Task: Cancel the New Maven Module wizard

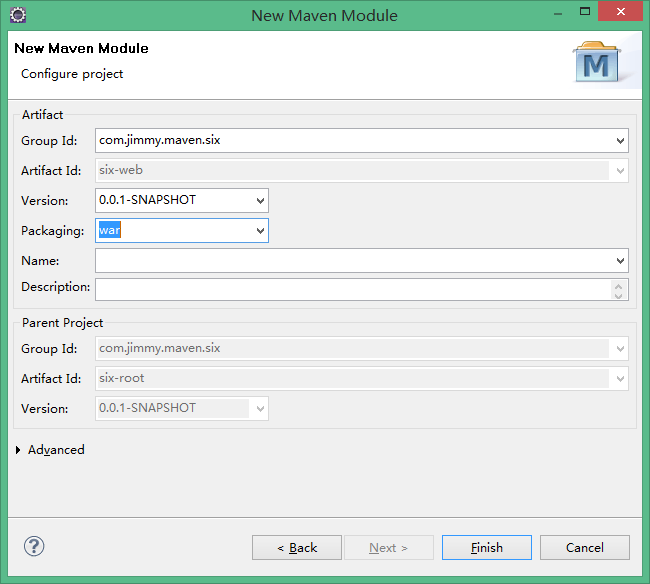Action: (x=585, y=548)
